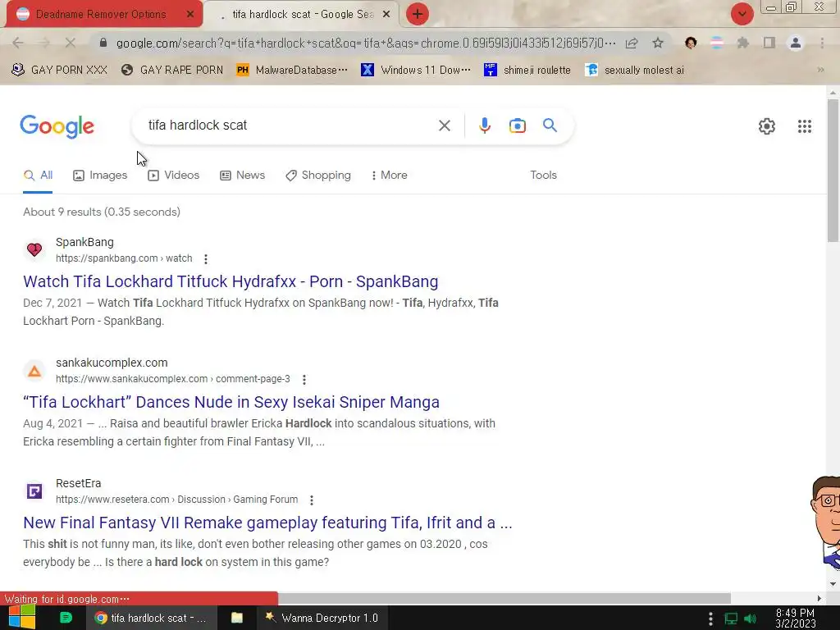Toggle Chrome side panel
This screenshot has width=840, height=630.
click(x=769, y=43)
